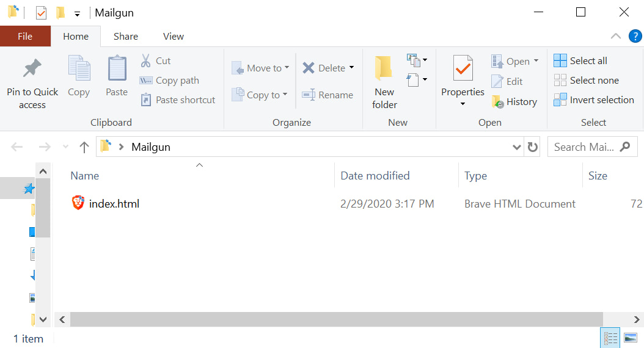Click the navigation pane scroll up arrow
644x348 pixels.
point(43,171)
